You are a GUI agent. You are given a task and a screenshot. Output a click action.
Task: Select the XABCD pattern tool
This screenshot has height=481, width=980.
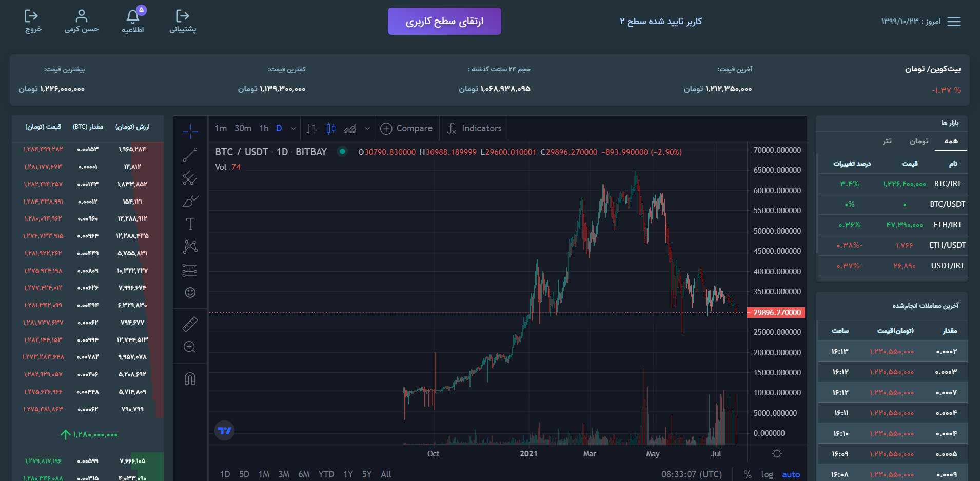click(x=190, y=247)
